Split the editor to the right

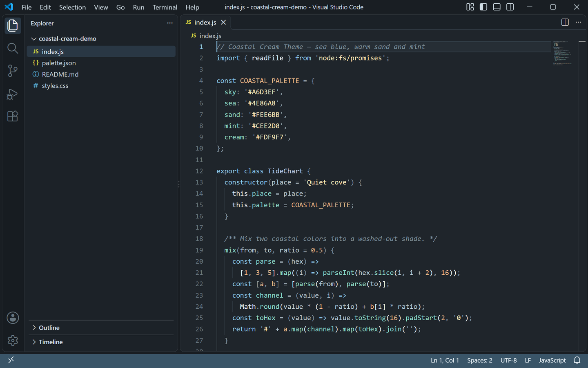(x=565, y=22)
